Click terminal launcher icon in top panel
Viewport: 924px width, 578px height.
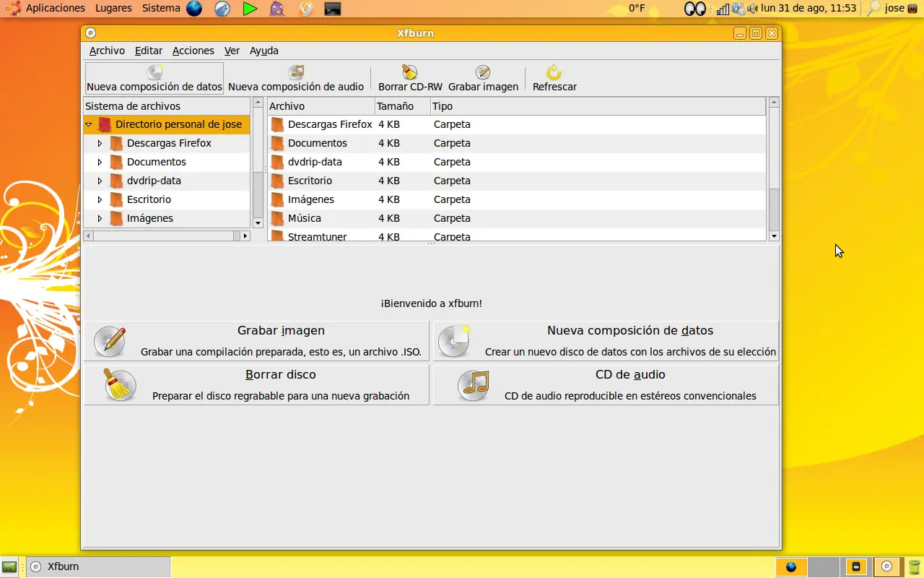[x=332, y=9]
